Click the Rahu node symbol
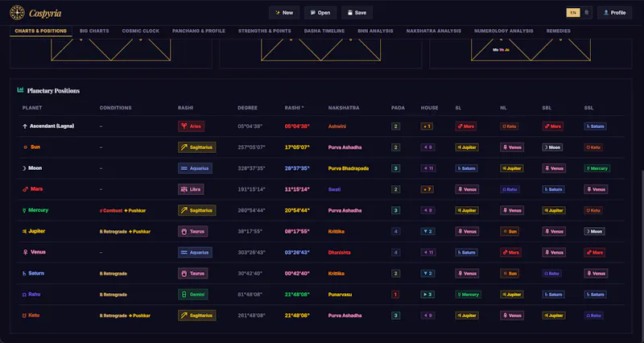The height and width of the screenshot is (343, 644). coord(25,295)
